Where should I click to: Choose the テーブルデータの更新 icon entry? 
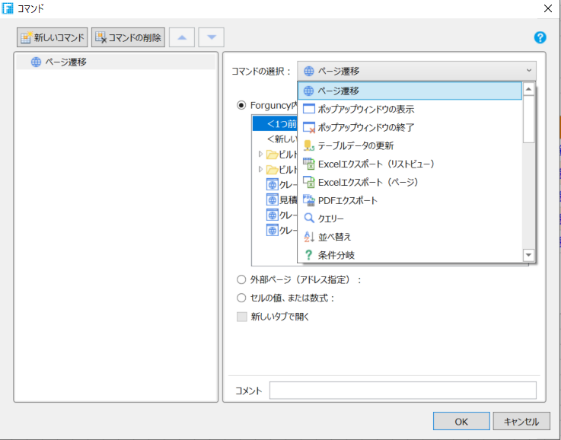(309, 146)
